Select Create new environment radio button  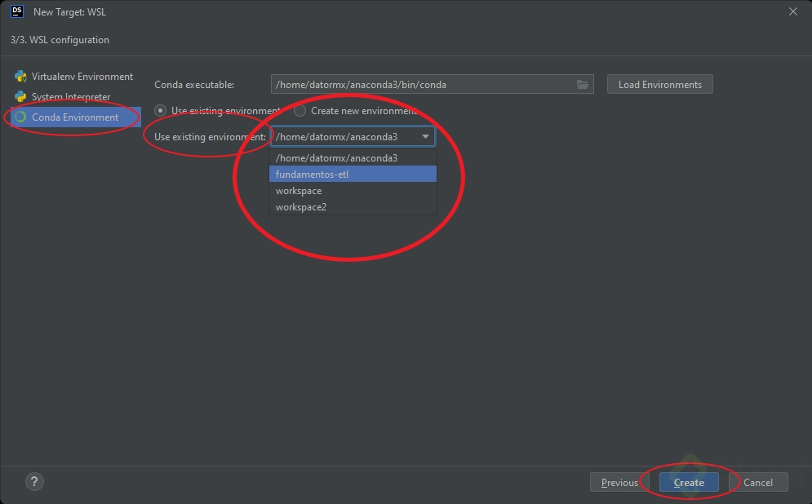(300, 111)
